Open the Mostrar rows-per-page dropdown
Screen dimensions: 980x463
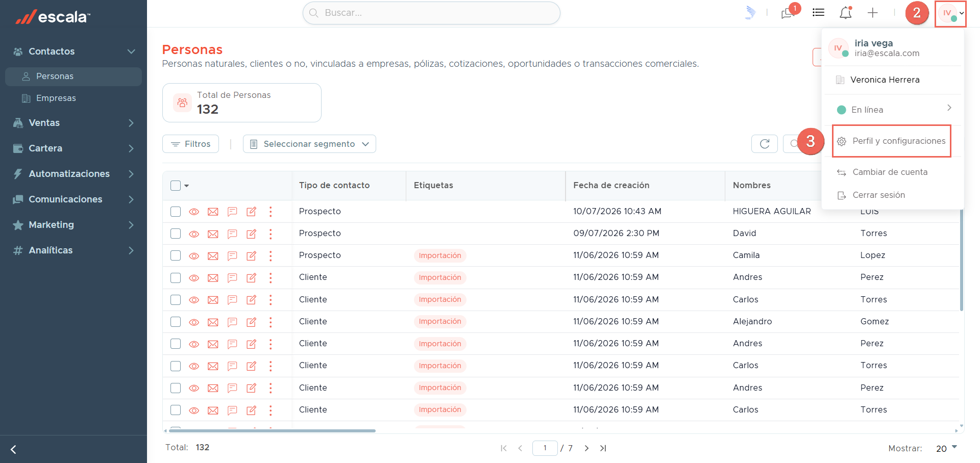pyautogui.click(x=946, y=448)
